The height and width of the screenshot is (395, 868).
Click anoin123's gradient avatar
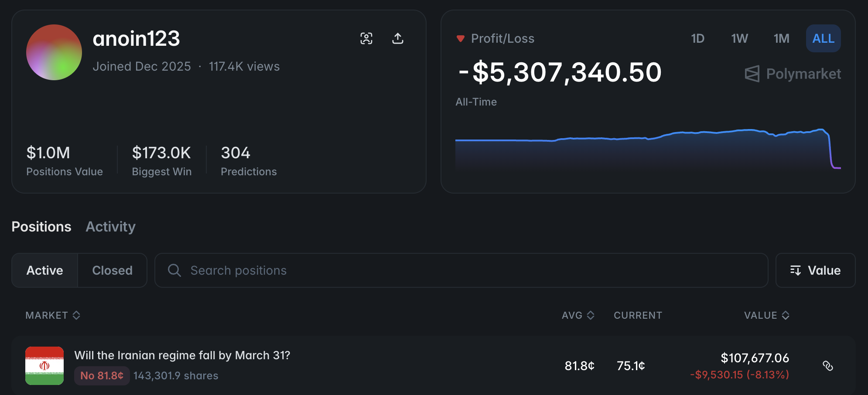[x=54, y=52]
